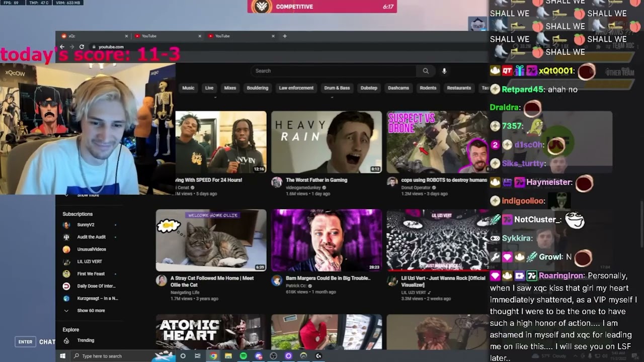This screenshot has height=362, width=644.
Task: Open The Worst Father in Gaming video title
Action: tap(316, 180)
